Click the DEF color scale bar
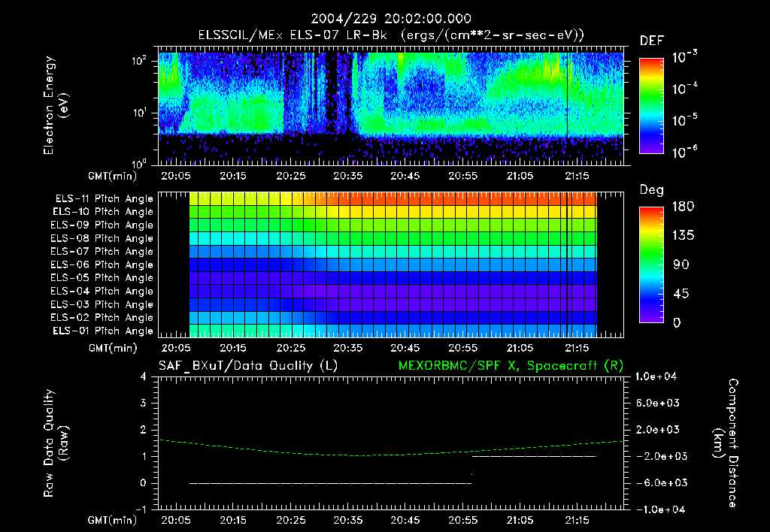 [651, 105]
